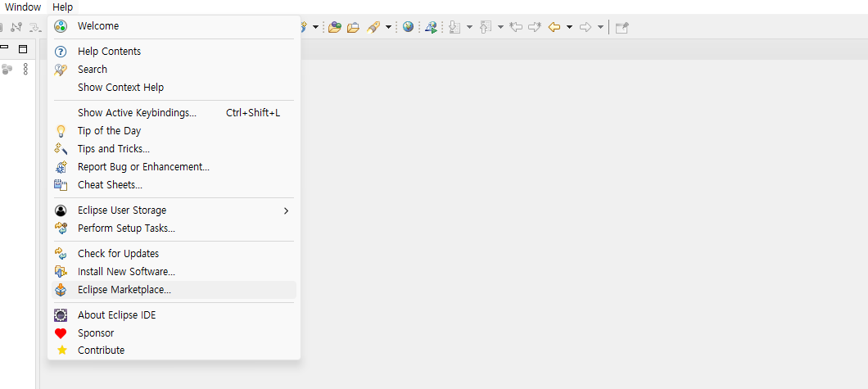The height and width of the screenshot is (389, 868).
Task: Open the Open Type folder icon
Action: tap(334, 27)
